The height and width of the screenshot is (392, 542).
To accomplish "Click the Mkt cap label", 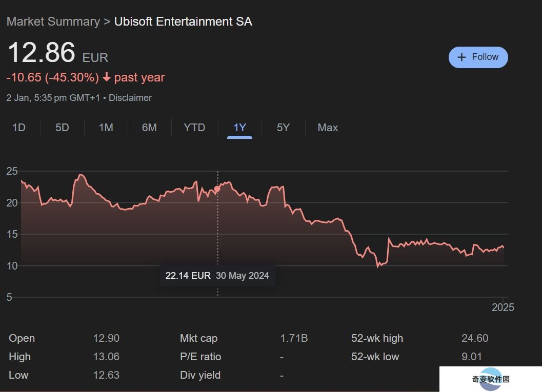I will point(199,339).
